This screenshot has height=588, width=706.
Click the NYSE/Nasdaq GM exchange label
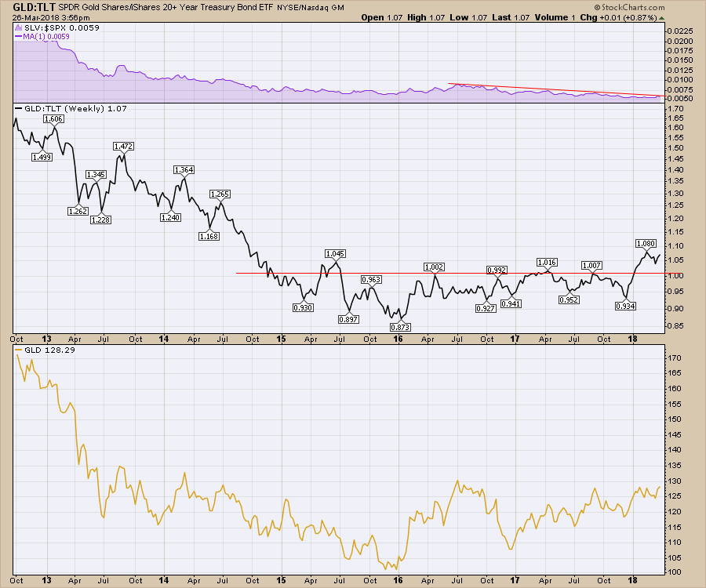pyautogui.click(x=311, y=8)
